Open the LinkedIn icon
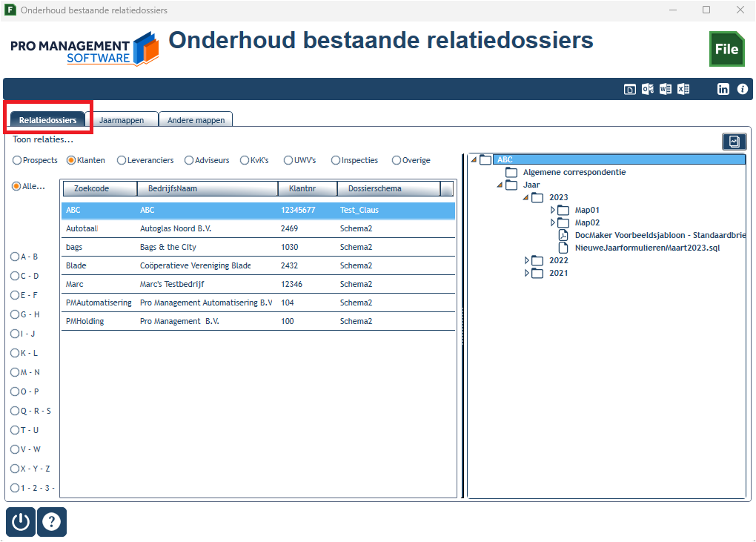The image size is (756, 542). click(x=723, y=89)
